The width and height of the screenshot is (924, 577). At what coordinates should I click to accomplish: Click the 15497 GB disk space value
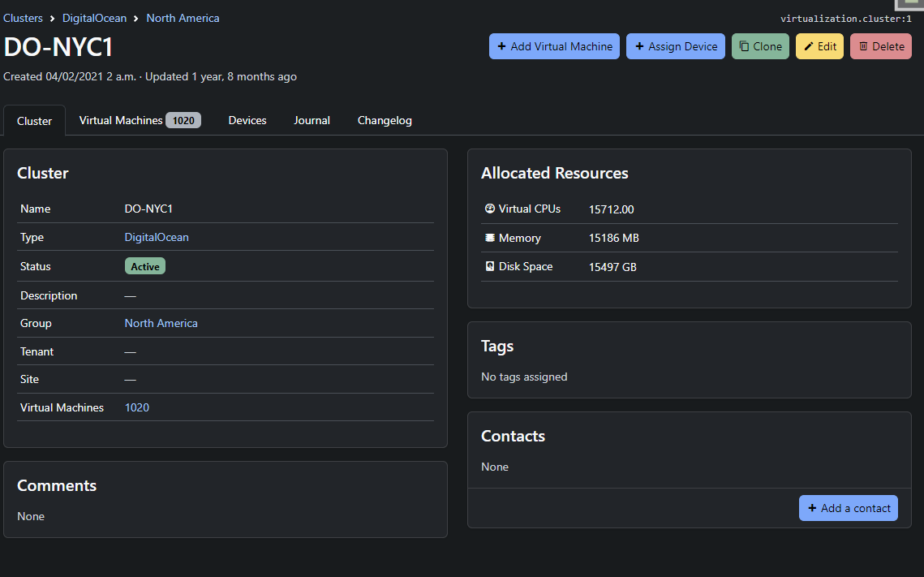pos(612,267)
